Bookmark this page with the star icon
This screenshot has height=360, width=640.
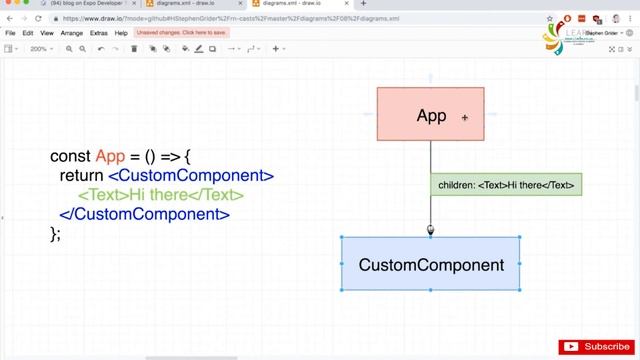pyautogui.click(x=550, y=19)
